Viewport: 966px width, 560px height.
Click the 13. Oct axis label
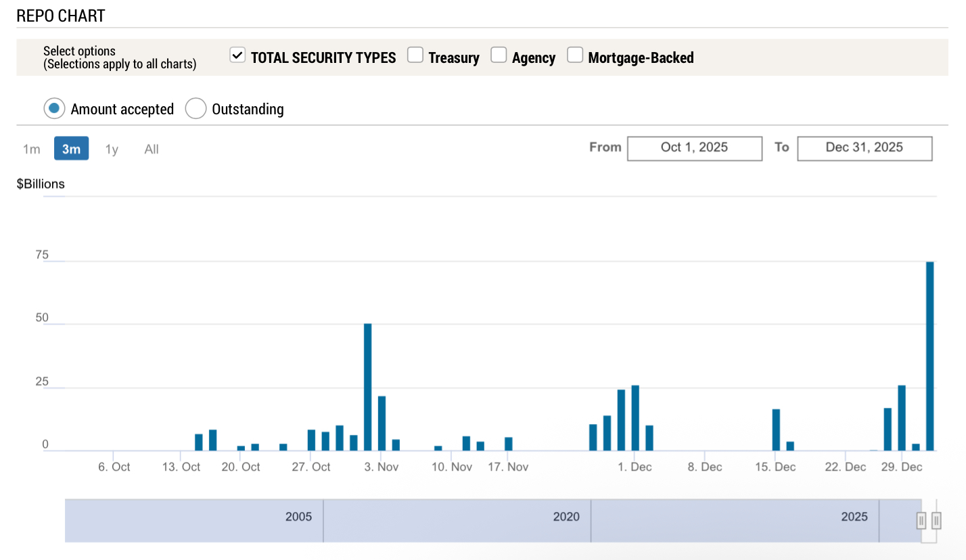pos(181,467)
